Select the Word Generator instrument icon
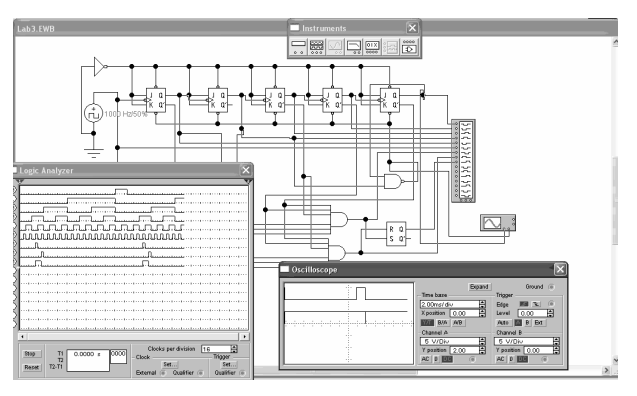637x396 pixels. pyautogui.click(x=372, y=47)
